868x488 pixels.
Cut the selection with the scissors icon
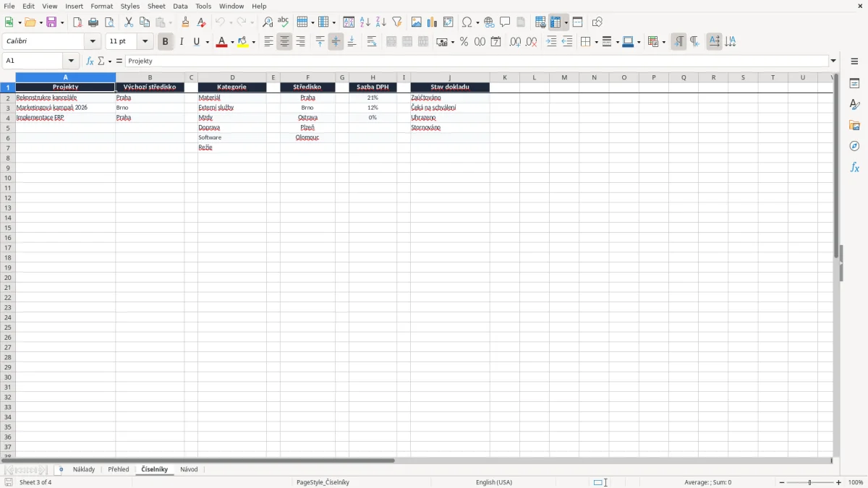point(129,22)
